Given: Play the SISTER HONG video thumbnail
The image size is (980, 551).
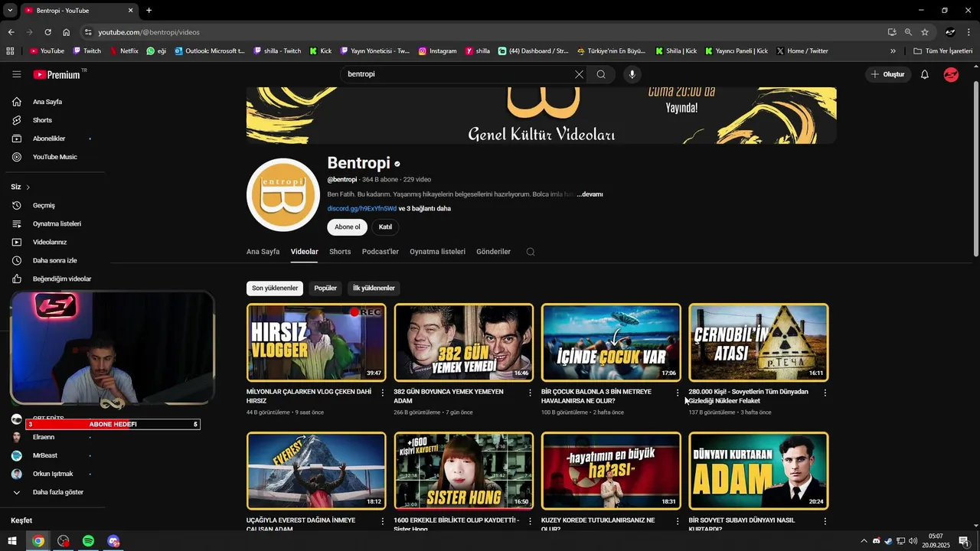Looking at the screenshot, I should 464,471.
